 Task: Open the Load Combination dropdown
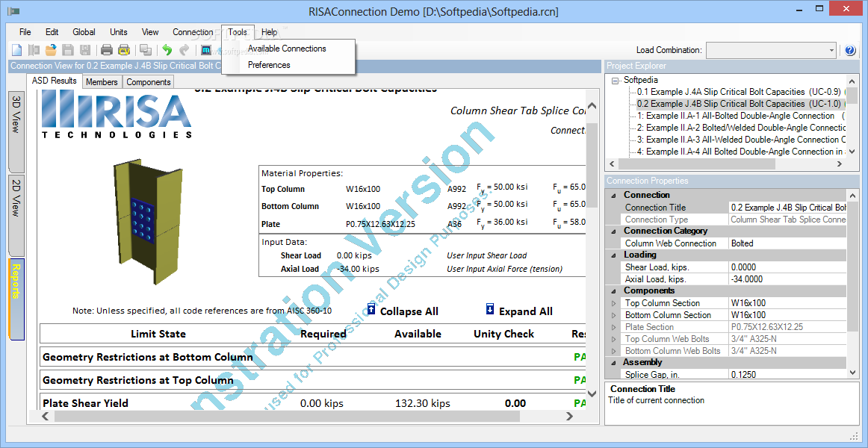[831, 50]
